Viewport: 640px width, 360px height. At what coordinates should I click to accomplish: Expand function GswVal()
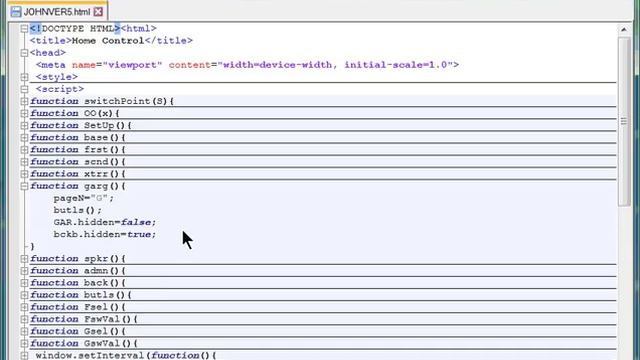[24, 343]
